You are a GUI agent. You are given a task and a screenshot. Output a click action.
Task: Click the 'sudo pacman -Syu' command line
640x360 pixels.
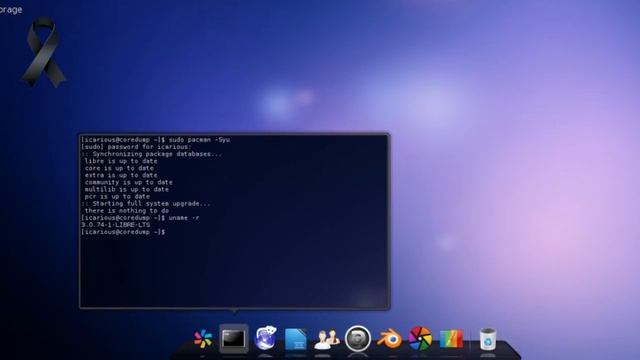pos(156,140)
